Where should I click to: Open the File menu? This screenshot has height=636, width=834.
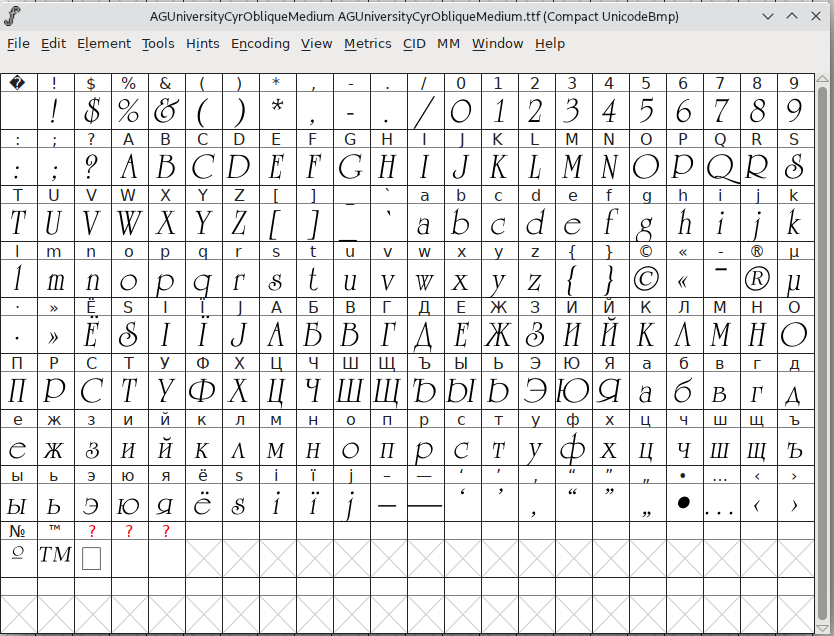[18, 44]
